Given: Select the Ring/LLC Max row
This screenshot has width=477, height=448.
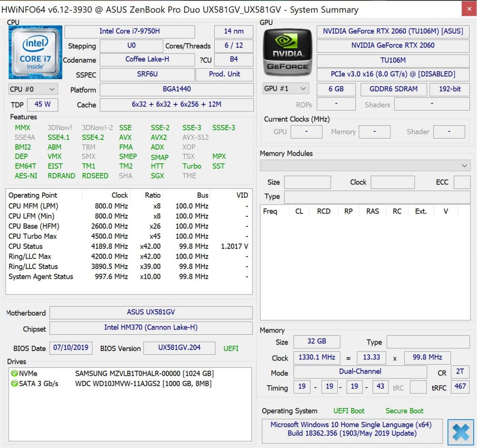Looking at the screenshot, I should click(129, 256).
